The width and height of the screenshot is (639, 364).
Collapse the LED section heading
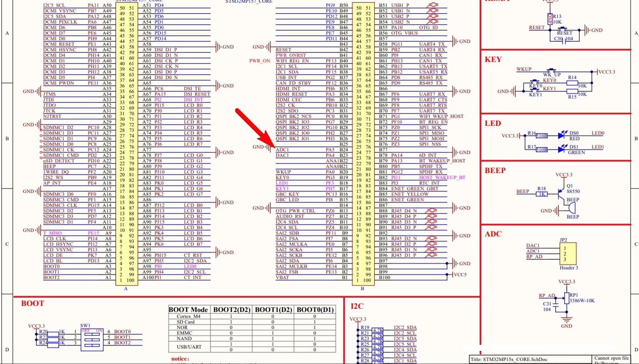[x=493, y=123]
